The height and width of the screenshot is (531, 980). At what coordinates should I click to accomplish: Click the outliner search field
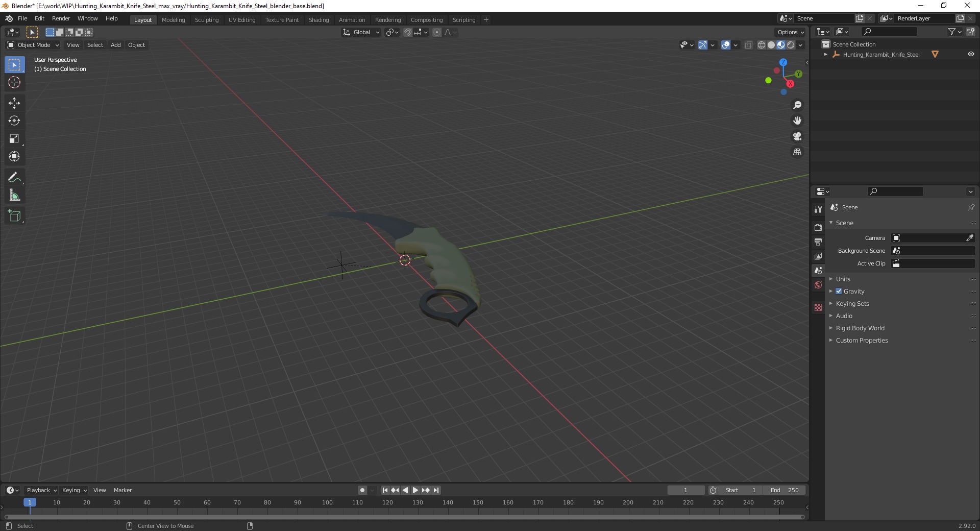888,32
